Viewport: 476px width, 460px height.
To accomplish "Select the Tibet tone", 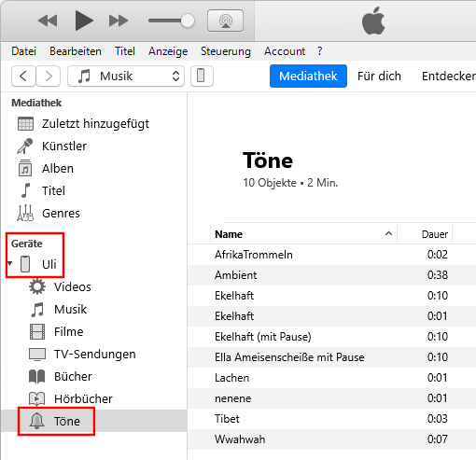I will [331, 419].
